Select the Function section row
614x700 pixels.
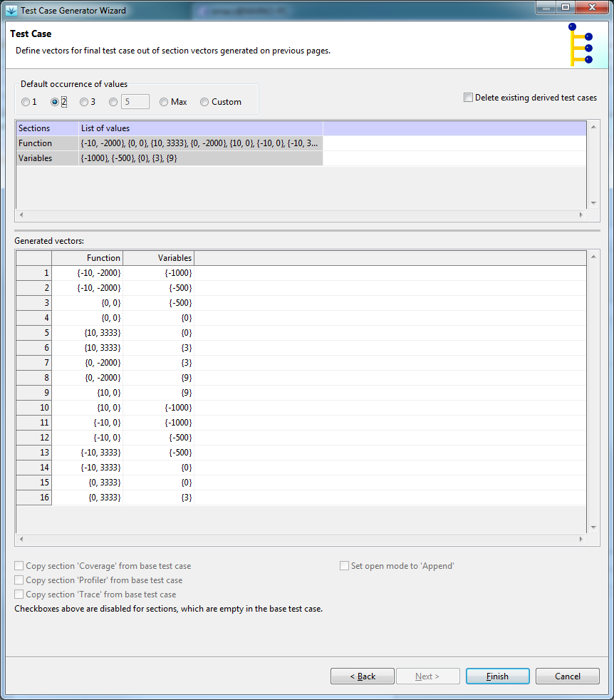(x=36, y=143)
